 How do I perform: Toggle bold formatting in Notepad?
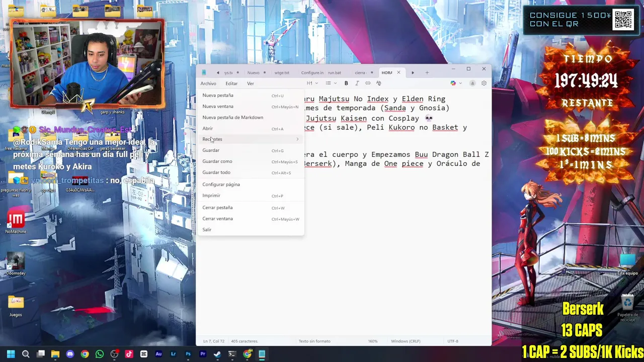click(346, 83)
